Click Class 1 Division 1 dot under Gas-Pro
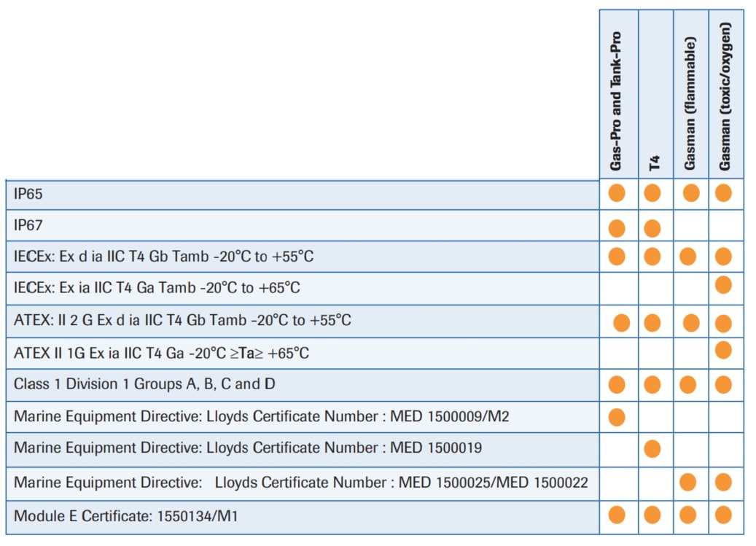The image size is (756, 546). pos(617,385)
